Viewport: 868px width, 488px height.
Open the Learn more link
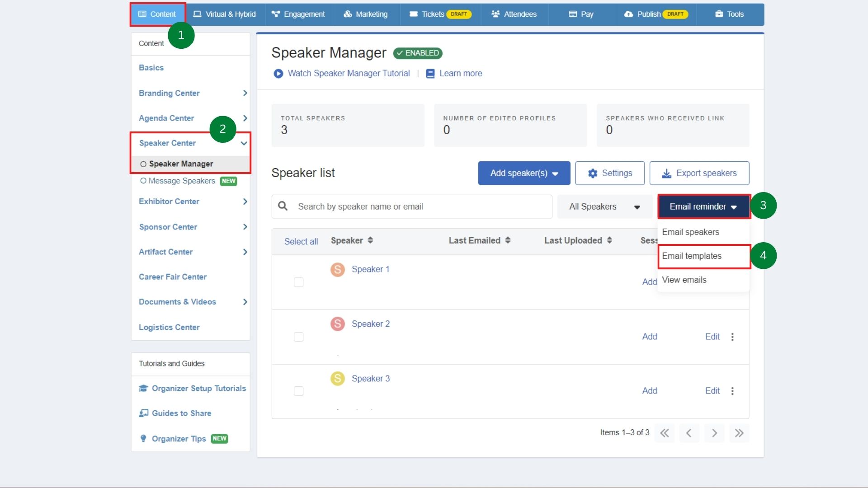[x=461, y=73]
